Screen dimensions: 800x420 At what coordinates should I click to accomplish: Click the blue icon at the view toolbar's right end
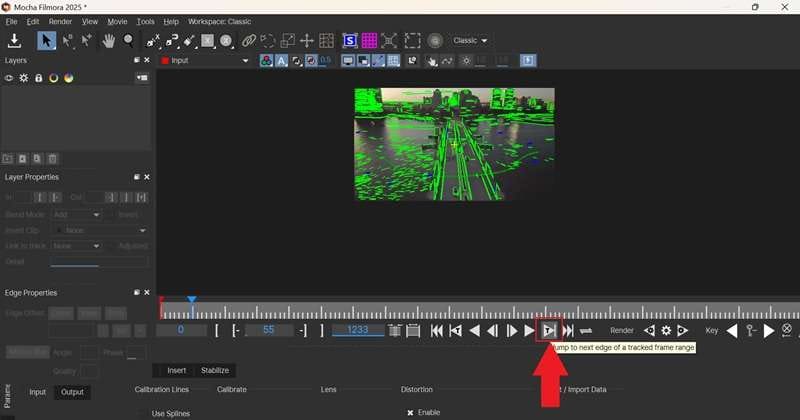pos(528,61)
